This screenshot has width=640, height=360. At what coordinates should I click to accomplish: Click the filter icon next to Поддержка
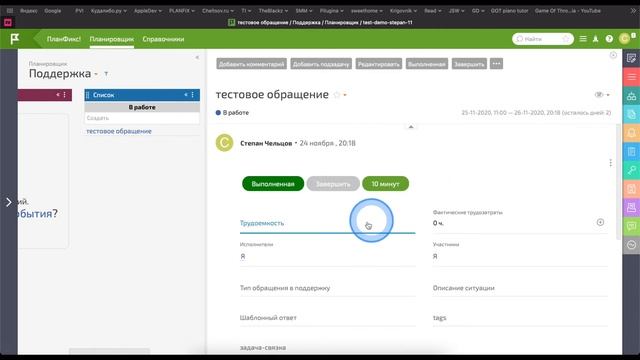[106, 74]
